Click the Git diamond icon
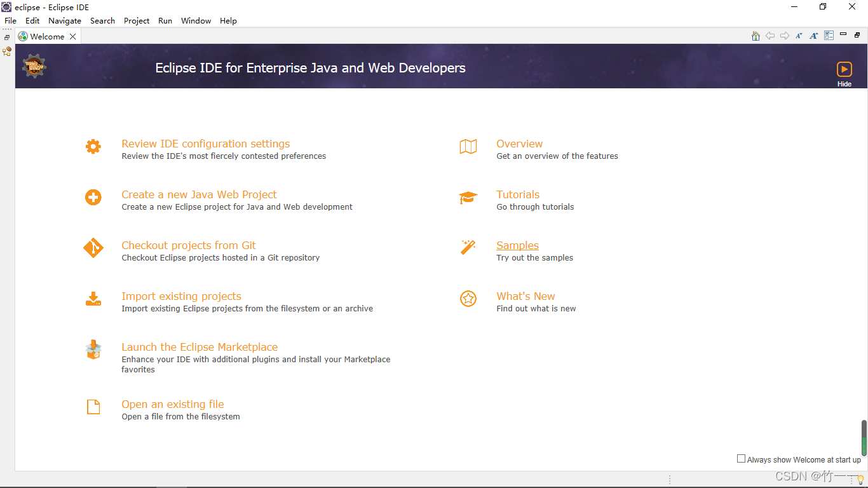Screen dimensions: 868x488 pyautogui.click(x=93, y=248)
